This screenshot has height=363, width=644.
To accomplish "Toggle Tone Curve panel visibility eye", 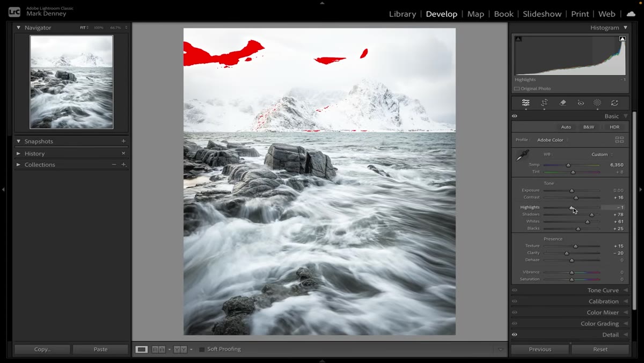I will tap(515, 290).
